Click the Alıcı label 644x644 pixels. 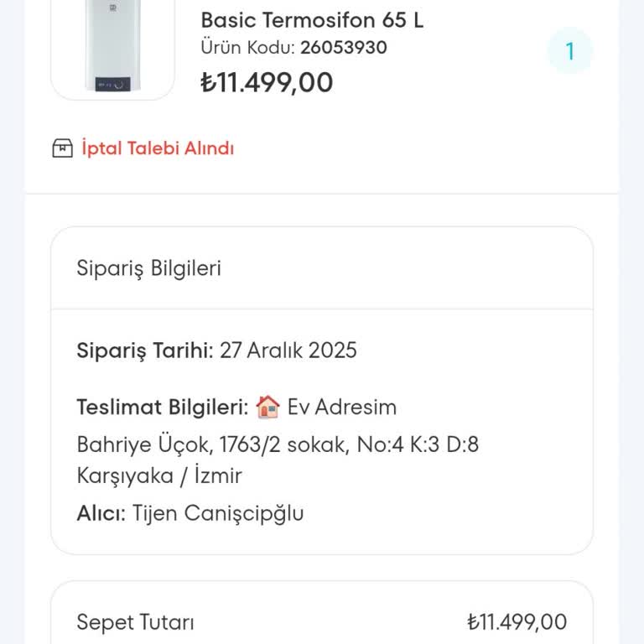click(x=101, y=513)
